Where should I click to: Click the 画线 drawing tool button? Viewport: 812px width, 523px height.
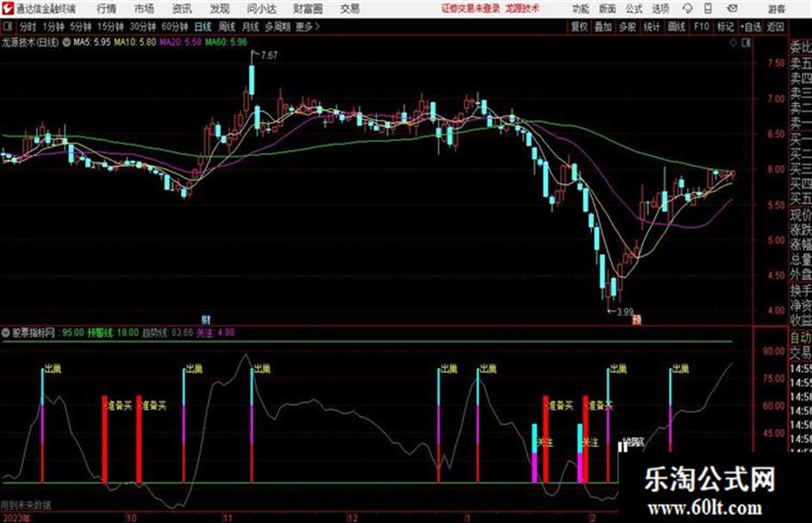point(676,27)
